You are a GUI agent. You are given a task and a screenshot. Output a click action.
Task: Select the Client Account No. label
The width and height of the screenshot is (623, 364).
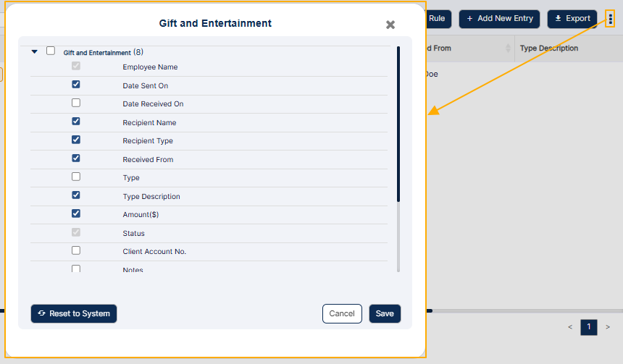154,252
